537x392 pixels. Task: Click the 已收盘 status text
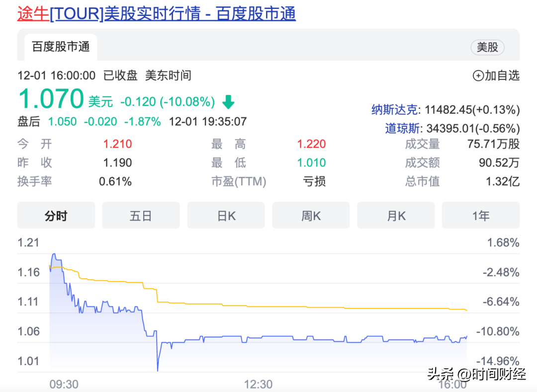click(120, 76)
